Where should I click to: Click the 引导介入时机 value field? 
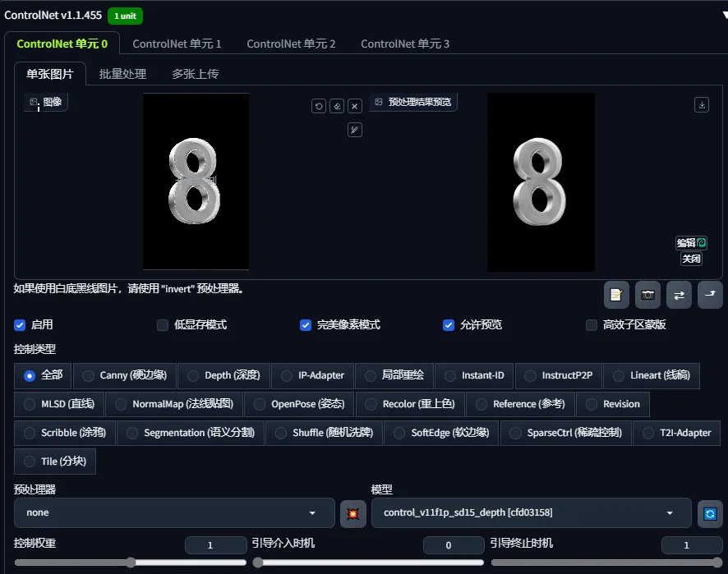tap(454, 545)
